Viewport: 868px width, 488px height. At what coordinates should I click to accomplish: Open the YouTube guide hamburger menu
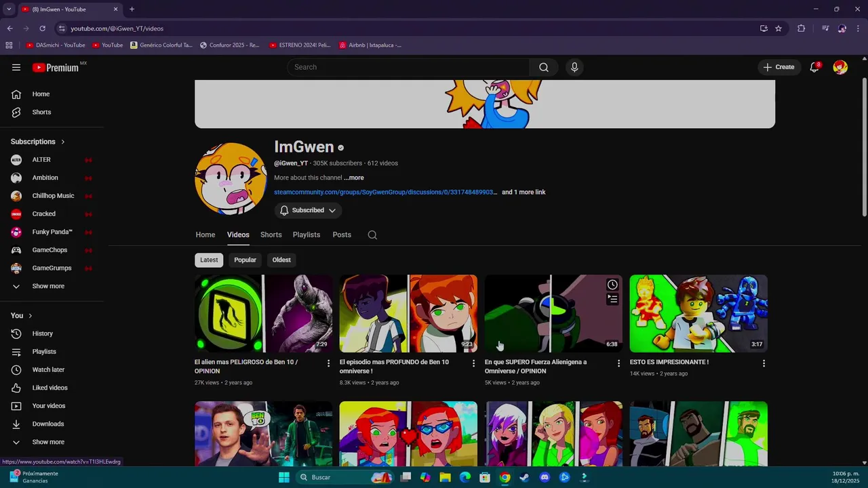tap(16, 67)
